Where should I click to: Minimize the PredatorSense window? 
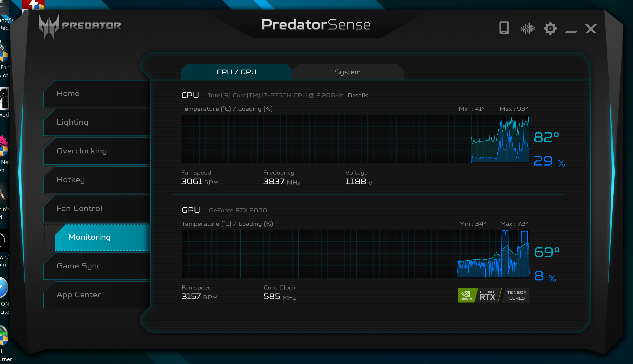pyautogui.click(x=571, y=32)
